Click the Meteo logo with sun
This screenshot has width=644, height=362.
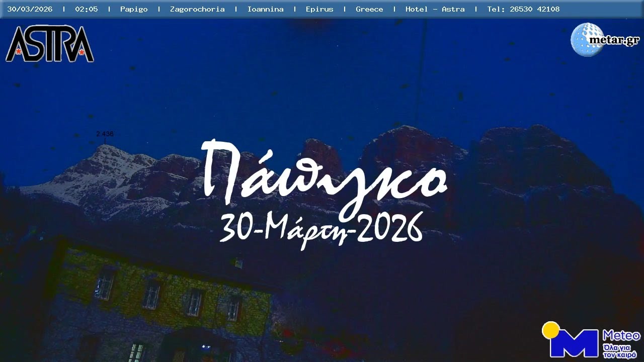[x=591, y=340]
